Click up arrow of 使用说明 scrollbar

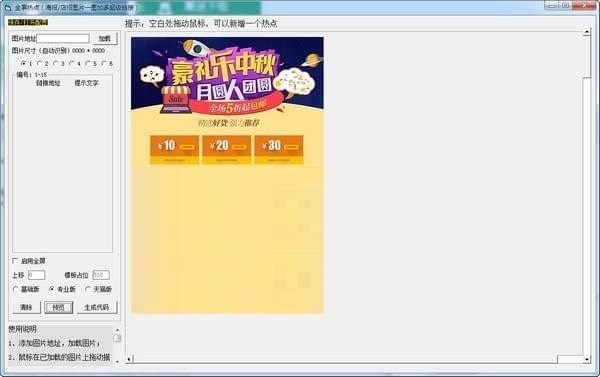(117, 330)
